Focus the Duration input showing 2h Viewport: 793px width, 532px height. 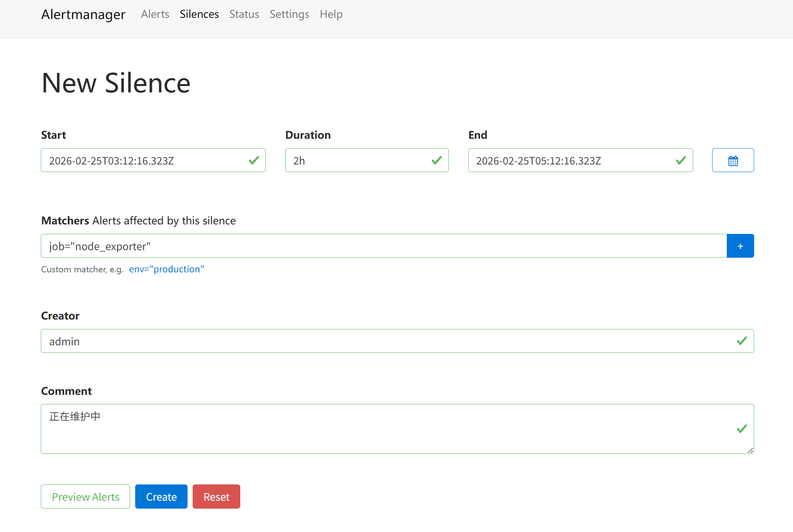(357, 161)
